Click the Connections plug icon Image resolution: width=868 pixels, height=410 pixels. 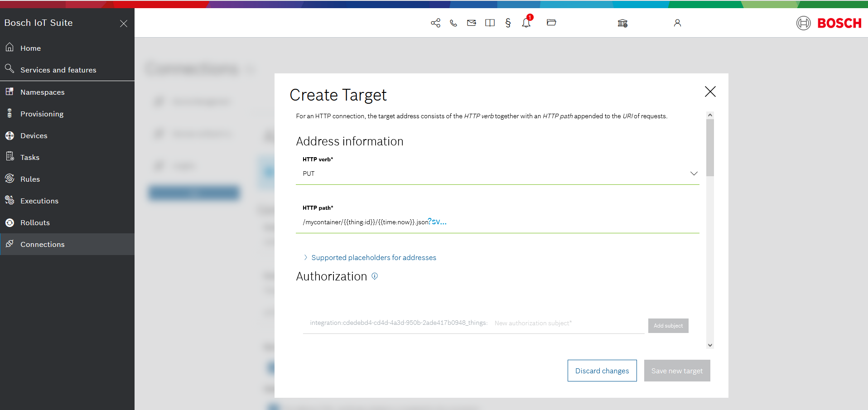(x=10, y=243)
